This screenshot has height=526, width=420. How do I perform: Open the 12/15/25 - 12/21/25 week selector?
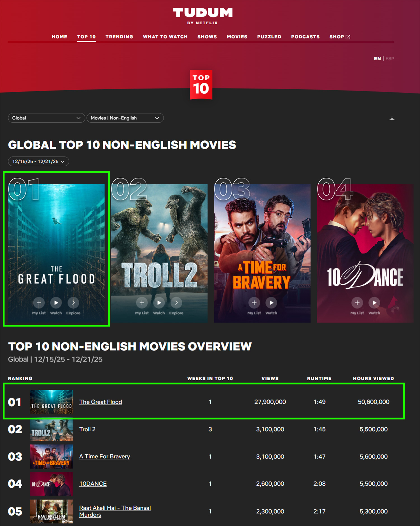pos(38,161)
